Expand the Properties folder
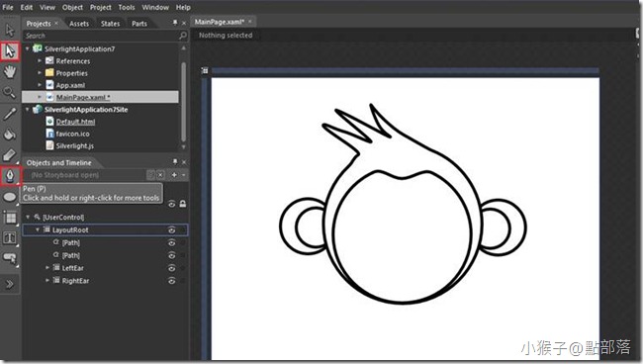This screenshot has height=364, width=643. [x=40, y=73]
